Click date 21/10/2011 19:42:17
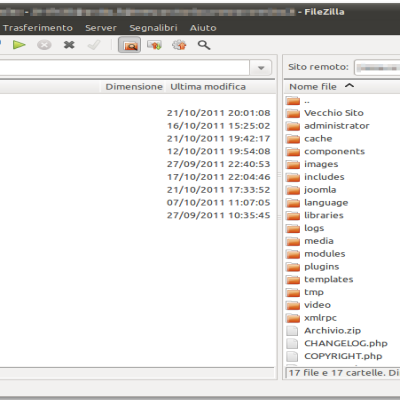Screen dimensions: 400x400 pos(219,139)
